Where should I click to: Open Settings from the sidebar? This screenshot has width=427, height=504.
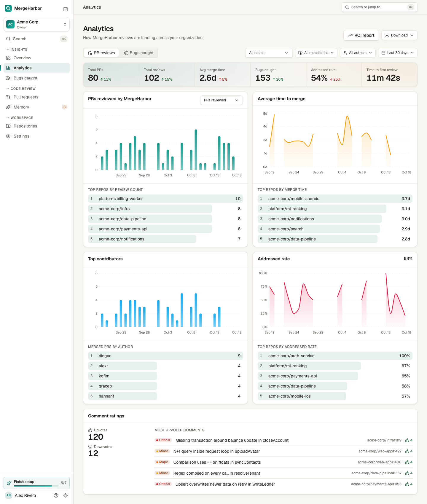click(x=36, y=136)
